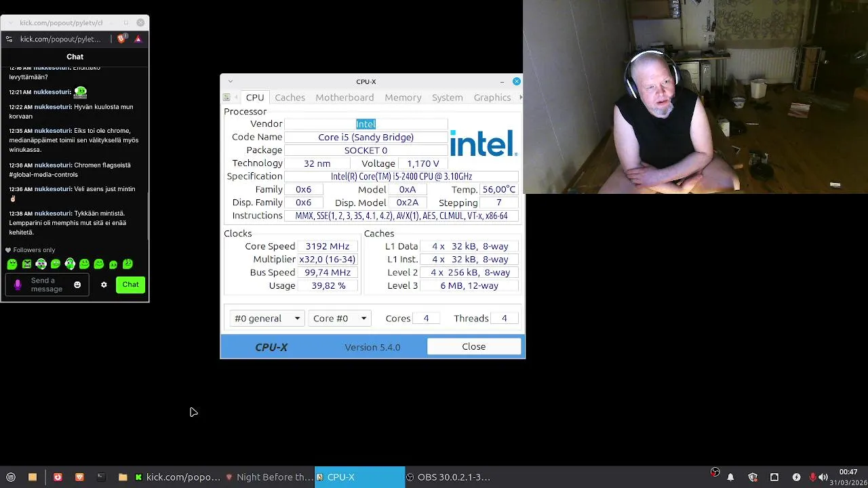This screenshot has width=868, height=488.
Task: Click the red microphone tray icon
Action: click(812, 477)
